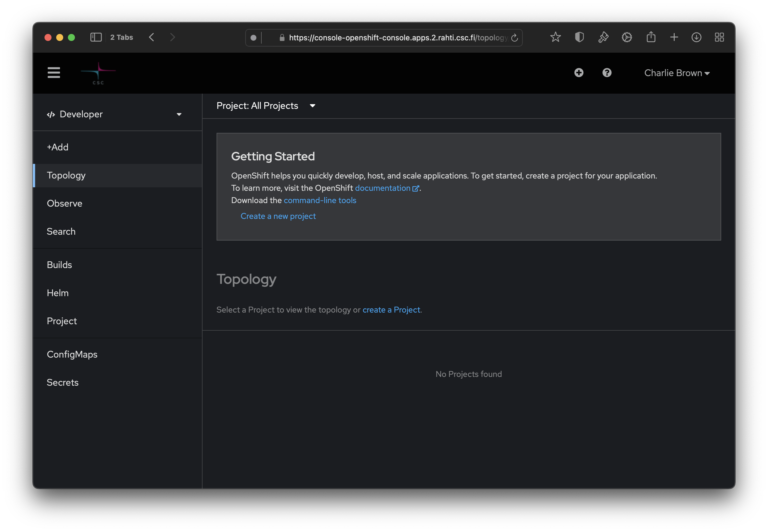
Task: Open the Project: All Projects dropdown
Action: tap(266, 106)
